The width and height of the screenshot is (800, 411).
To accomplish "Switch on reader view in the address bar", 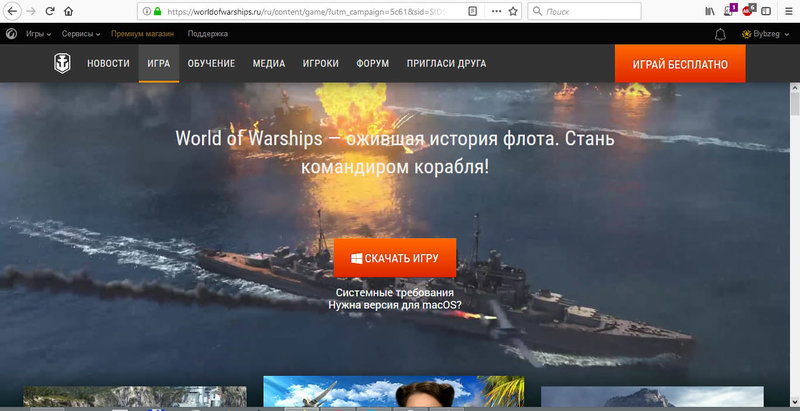I will click(x=472, y=11).
